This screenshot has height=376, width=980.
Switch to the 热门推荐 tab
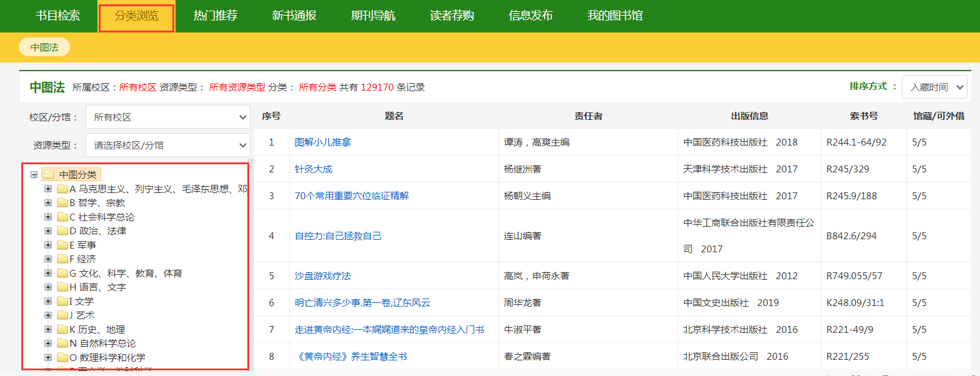[x=215, y=16]
